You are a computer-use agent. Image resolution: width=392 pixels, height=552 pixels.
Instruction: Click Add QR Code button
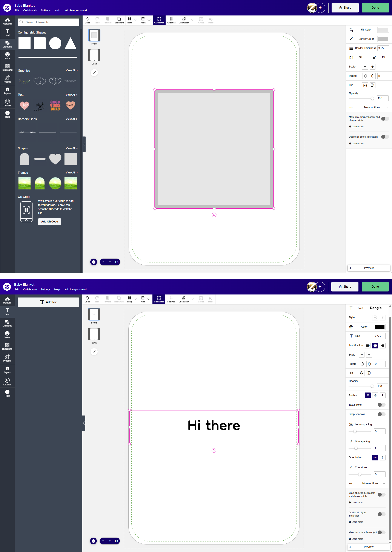click(49, 221)
